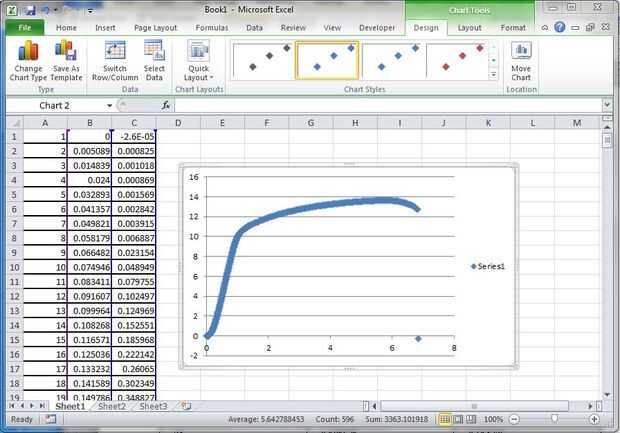Switch to the Sheet3 tab

click(153, 406)
